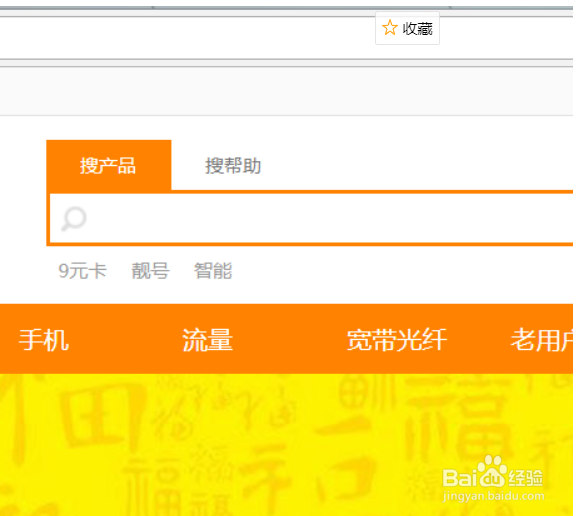
Task: Click the yellow 福 promotional banner
Action: click(287, 445)
